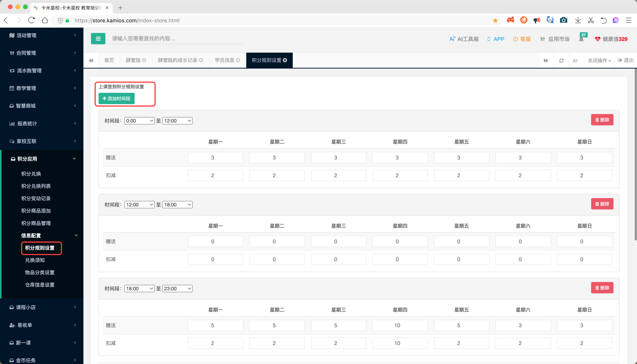Open 兑换须知 menu item

tap(35, 260)
